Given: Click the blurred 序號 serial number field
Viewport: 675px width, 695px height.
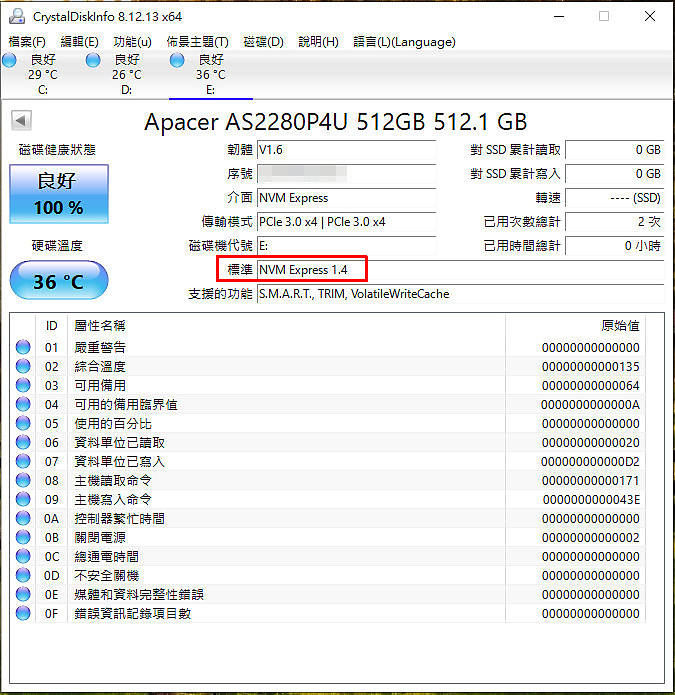Looking at the screenshot, I should (x=347, y=174).
